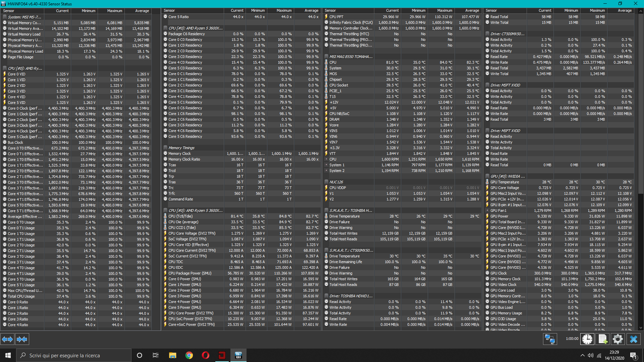Click the Windows search box on taskbar

[x=73, y=355]
